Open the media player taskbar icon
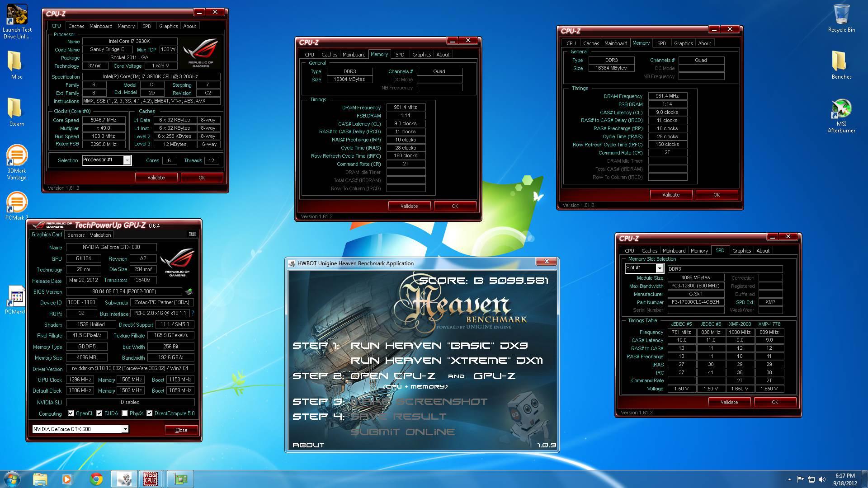868x488 pixels. (68, 479)
